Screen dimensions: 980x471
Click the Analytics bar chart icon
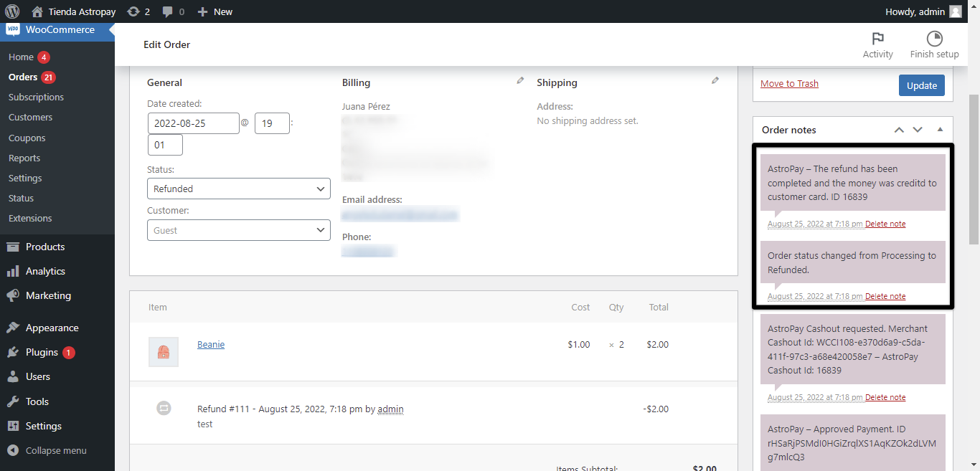pos(13,271)
